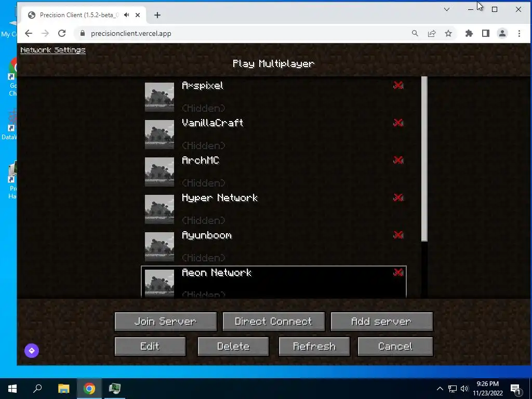Click the Chrome taskbar icon
532x399 pixels.
tap(89, 389)
